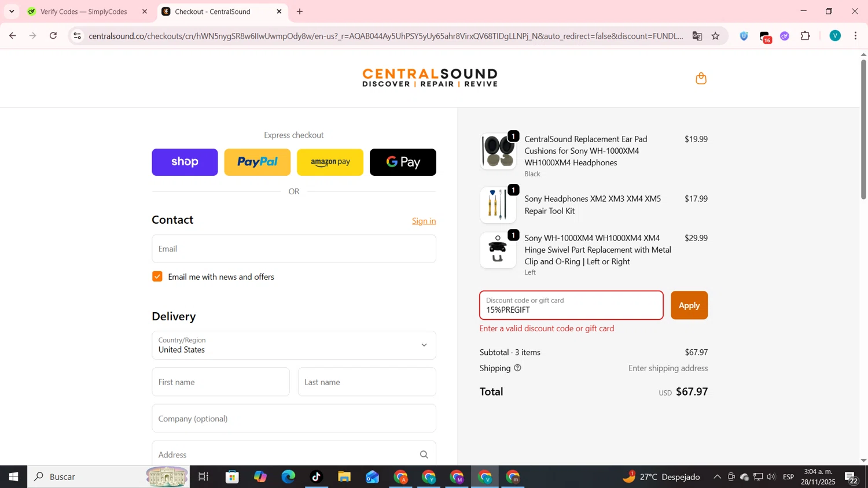The width and height of the screenshot is (868, 488).
Task: Click the URL address bar
Action: [x=386, y=36]
